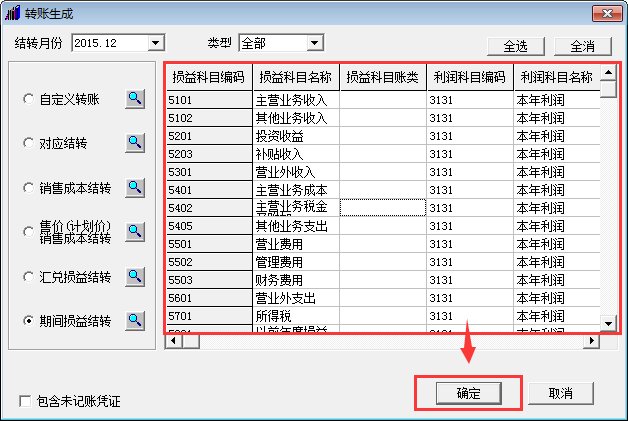Click the 全消 button
This screenshot has width=628, height=421.
tap(583, 46)
